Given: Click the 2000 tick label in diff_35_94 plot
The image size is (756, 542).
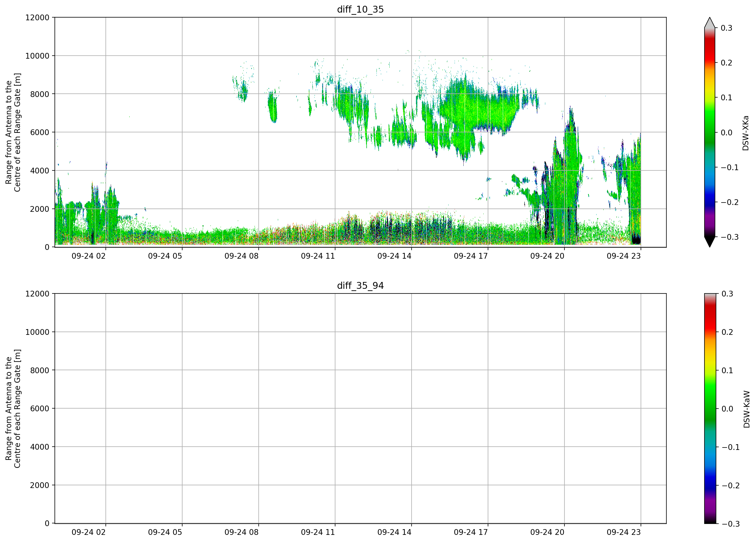Looking at the screenshot, I should pos(40,485).
